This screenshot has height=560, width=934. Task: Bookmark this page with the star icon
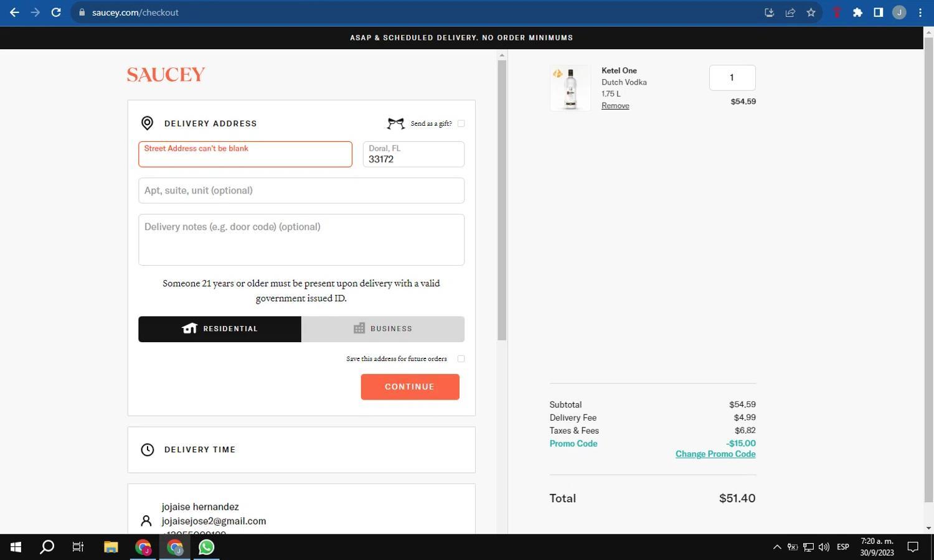[x=811, y=12]
